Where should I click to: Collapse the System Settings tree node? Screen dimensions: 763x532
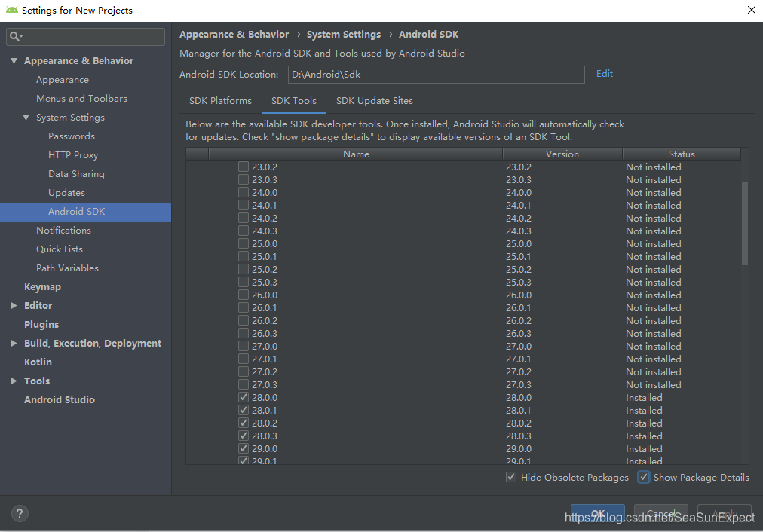coord(26,118)
